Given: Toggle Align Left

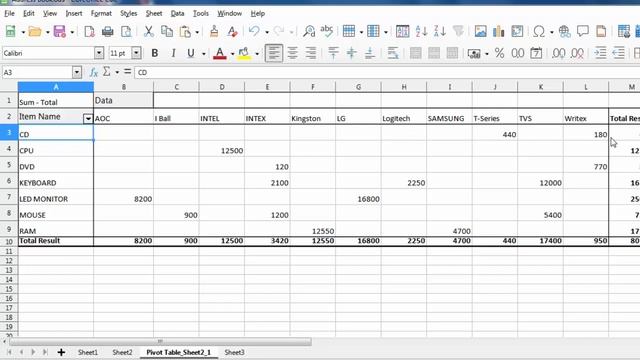Looking at the screenshot, I should (273, 53).
